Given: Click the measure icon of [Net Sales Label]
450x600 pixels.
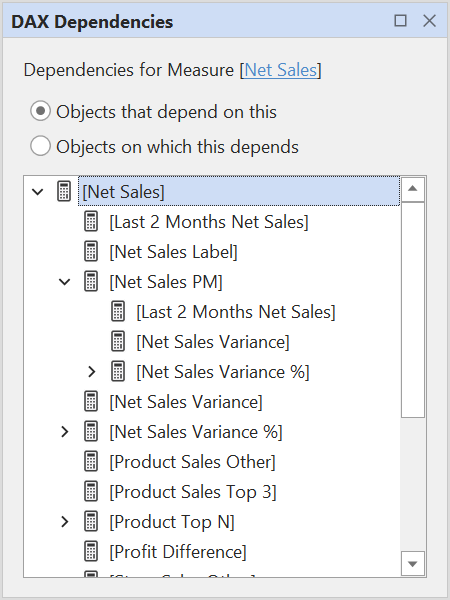Looking at the screenshot, I should (91, 251).
